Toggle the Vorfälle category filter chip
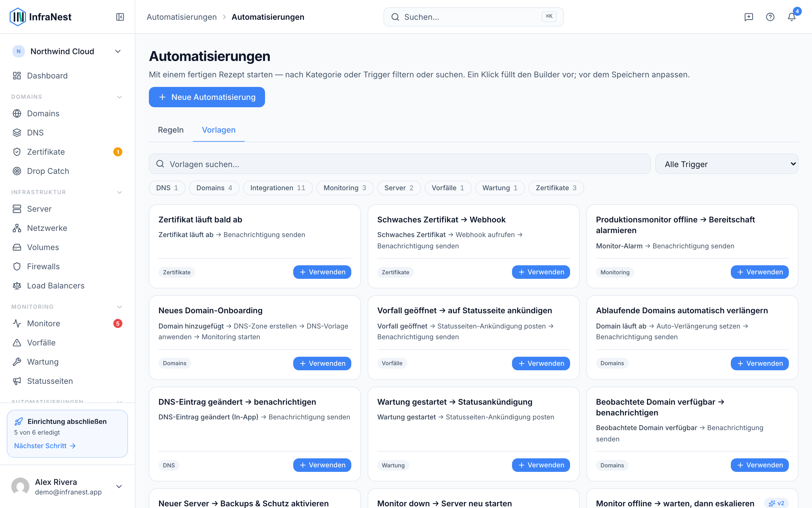The height and width of the screenshot is (508, 812). coord(448,188)
